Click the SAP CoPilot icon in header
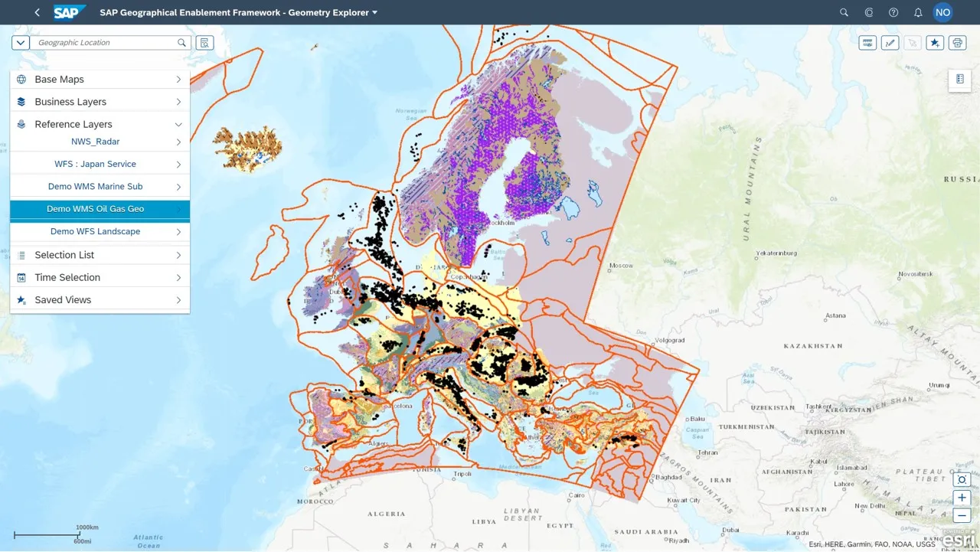The height and width of the screenshot is (552, 980). point(869,12)
